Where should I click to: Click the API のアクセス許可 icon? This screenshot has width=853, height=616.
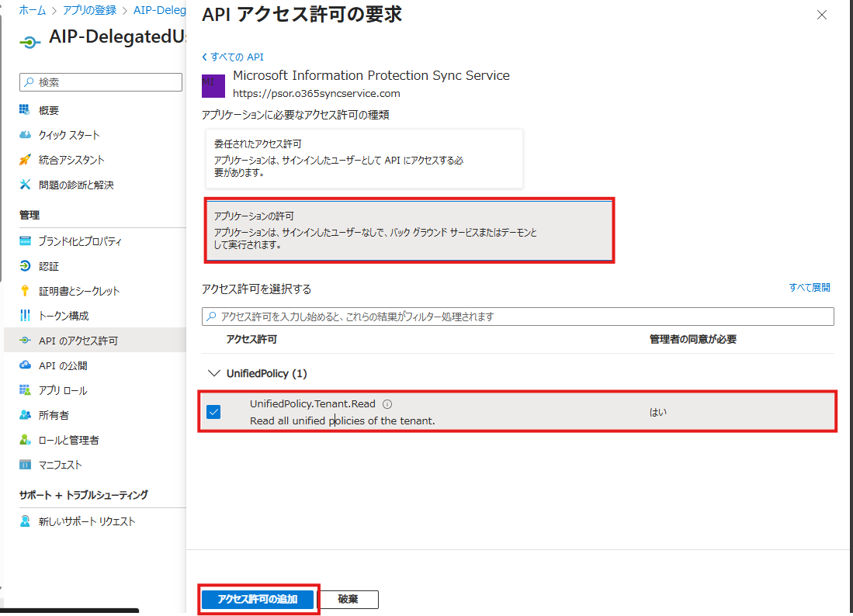click(25, 341)
